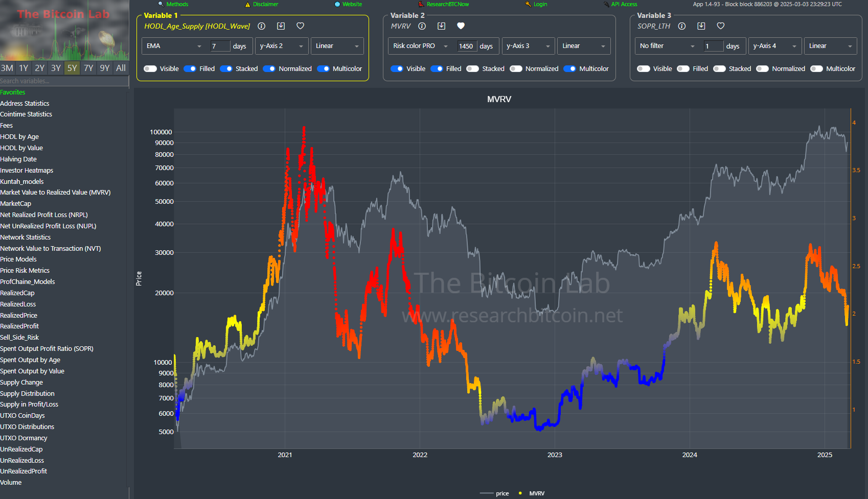Click the Methods magnifier icon

[x=160, y=4]
